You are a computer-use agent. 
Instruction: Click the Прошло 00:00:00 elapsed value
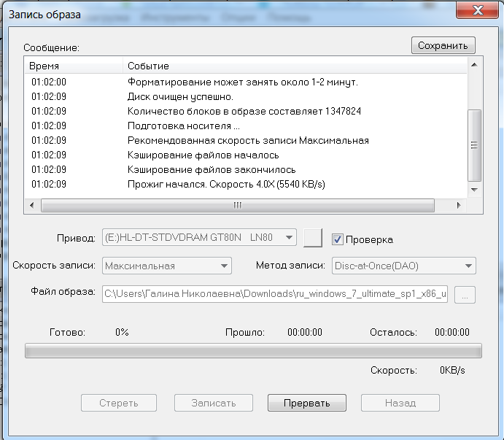(305, 332)
